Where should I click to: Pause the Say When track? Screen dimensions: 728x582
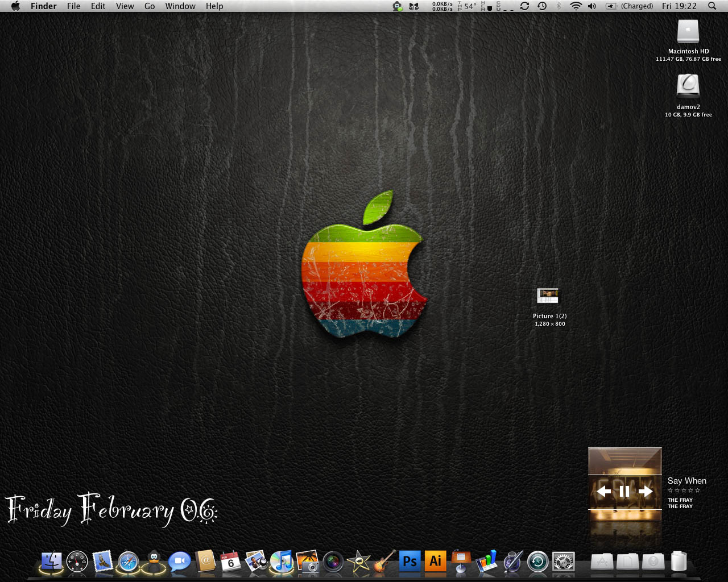point(624,492)
